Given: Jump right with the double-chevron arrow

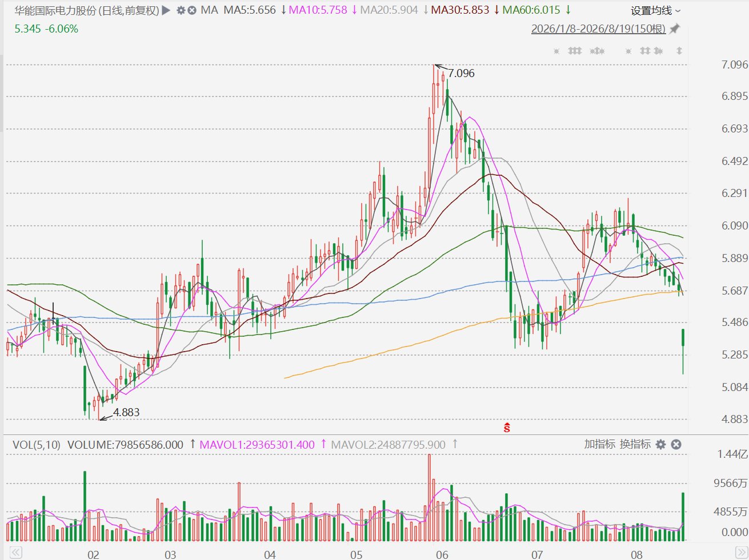Looking at the screenshot, I should (x=741, y=552).
